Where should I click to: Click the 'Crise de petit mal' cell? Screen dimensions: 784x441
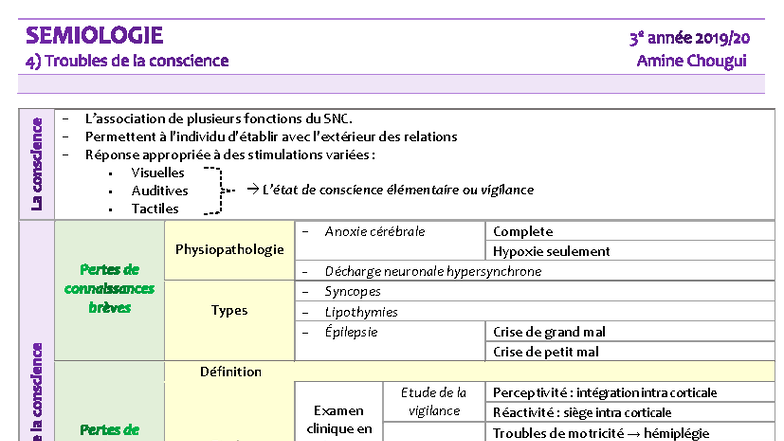(x=546, y=351)
